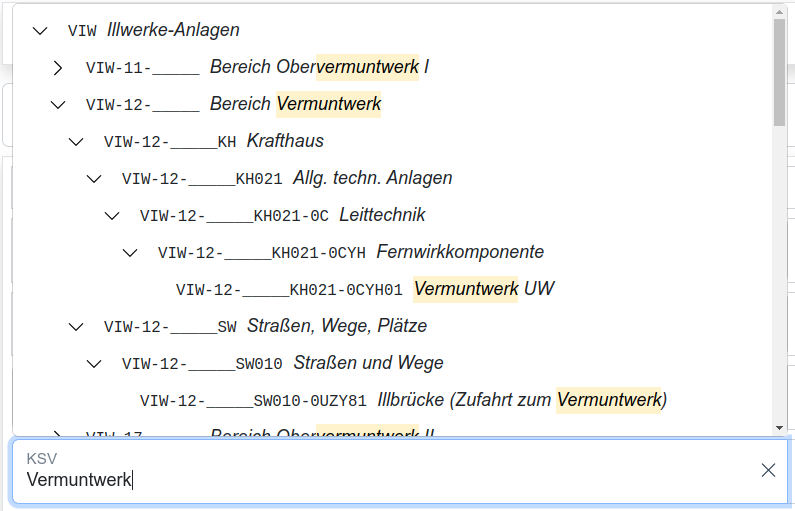Collapse the SW Straßen, Wege, Plätze node
Screen dimensions: 795x511
pyautogui.click(x=76, y=326)
